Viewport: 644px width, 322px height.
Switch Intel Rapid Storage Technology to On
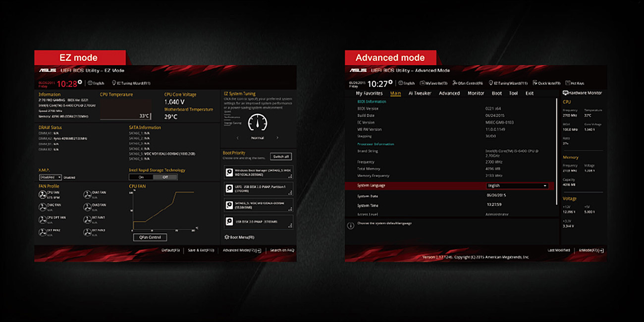click(141, 177)
